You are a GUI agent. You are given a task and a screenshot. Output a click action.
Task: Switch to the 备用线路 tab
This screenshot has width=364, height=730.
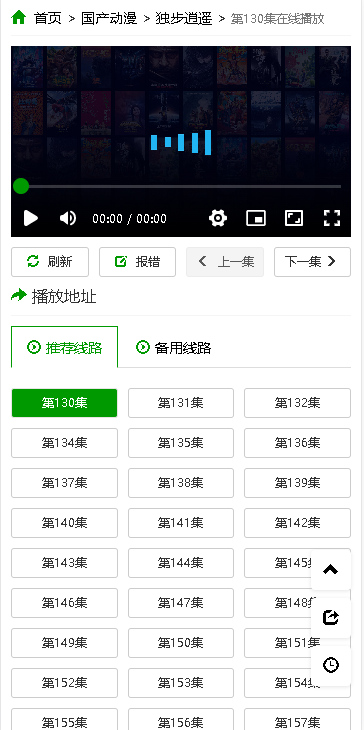click(x=173, y=347)
